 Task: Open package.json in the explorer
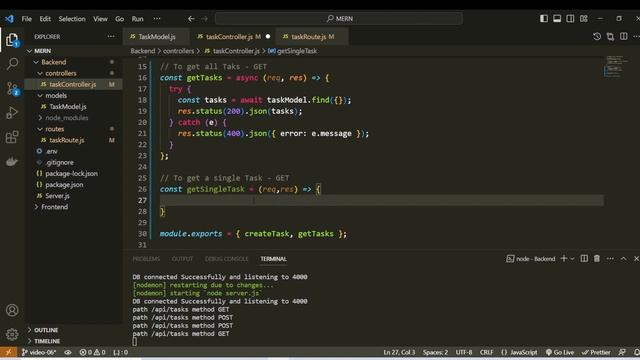click(64, 184)
